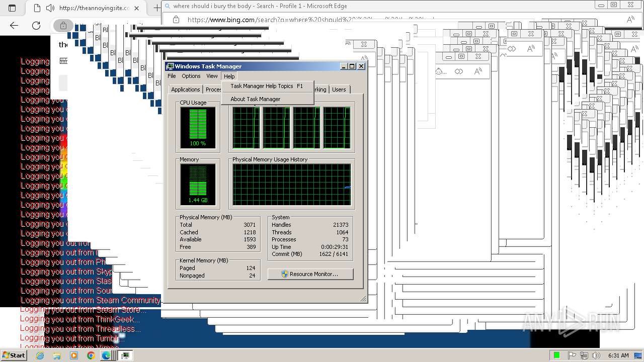Click the Handles 21373 row
The width and height of the screenshot is (644, 362).
(x=310, y=225)
